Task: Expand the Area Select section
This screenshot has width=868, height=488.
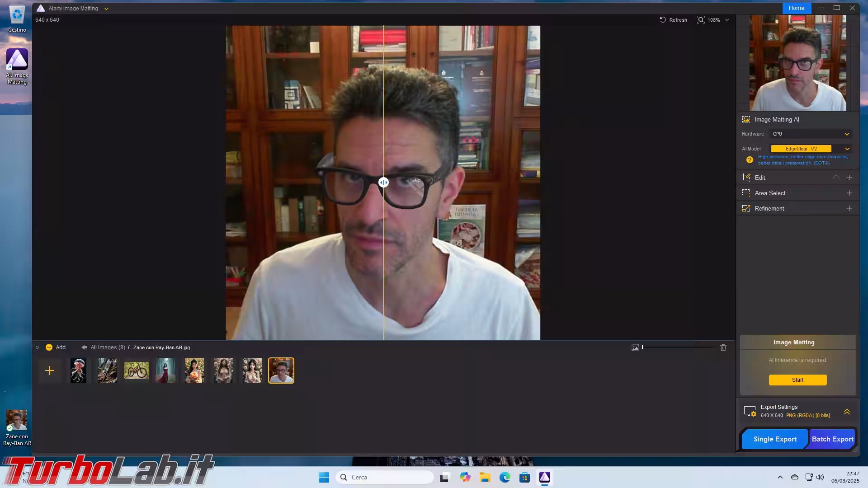Action: (849, 193)
